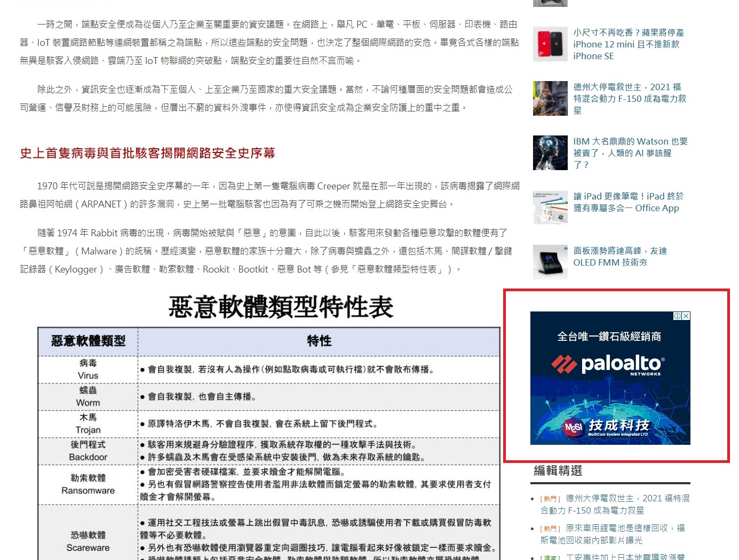Click the IBM Watson AI head thumbnail
This screenshot has width=739, height=560.
point(550,153)
